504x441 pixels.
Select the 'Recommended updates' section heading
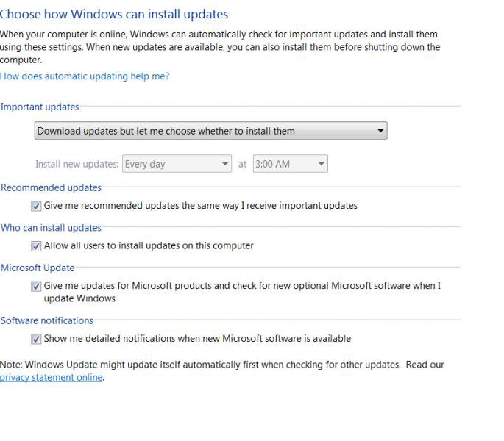[x=51, y=187]
